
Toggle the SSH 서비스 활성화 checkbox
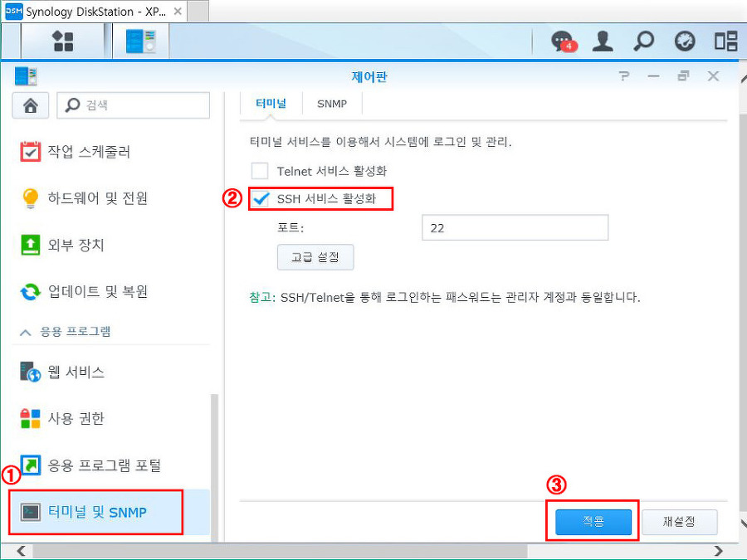click(261, 199)
